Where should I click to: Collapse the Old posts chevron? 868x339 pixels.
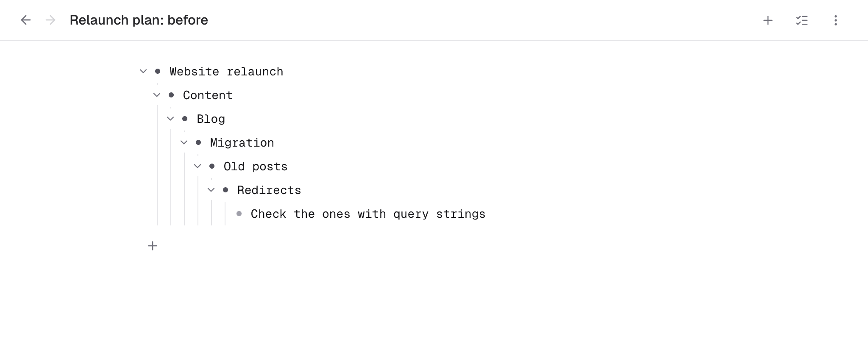pos(198,166)
